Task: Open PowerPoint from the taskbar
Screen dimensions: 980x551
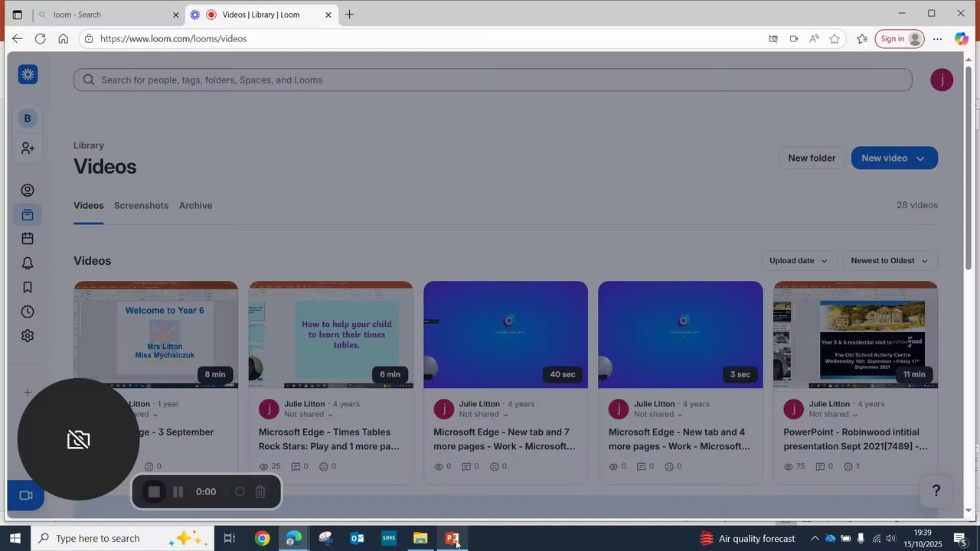Action: pos(452,539)
